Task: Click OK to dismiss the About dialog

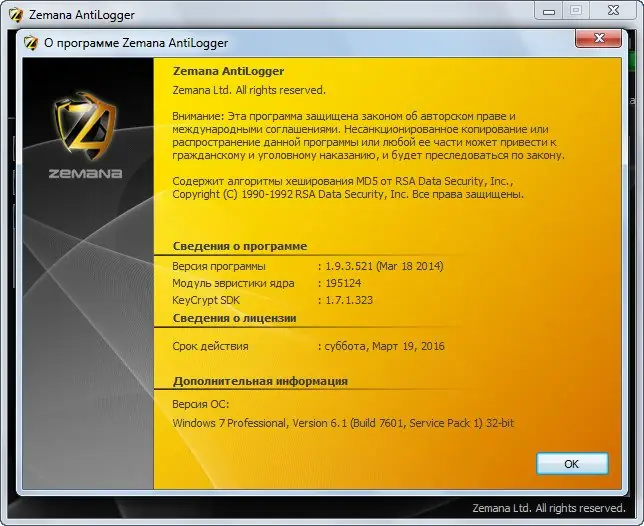Action: tap(572, 464)
